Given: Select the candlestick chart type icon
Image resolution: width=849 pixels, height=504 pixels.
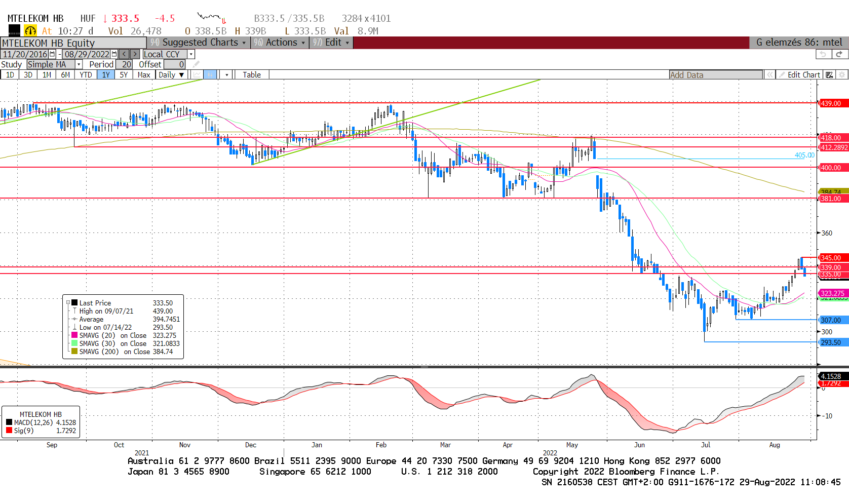Looking at the screenshot, I should (x=210, y=75).
